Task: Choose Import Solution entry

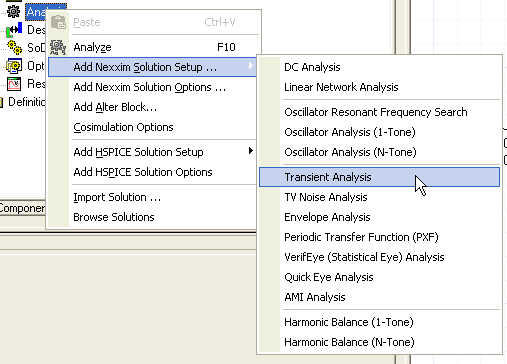Action: [117, 197]
